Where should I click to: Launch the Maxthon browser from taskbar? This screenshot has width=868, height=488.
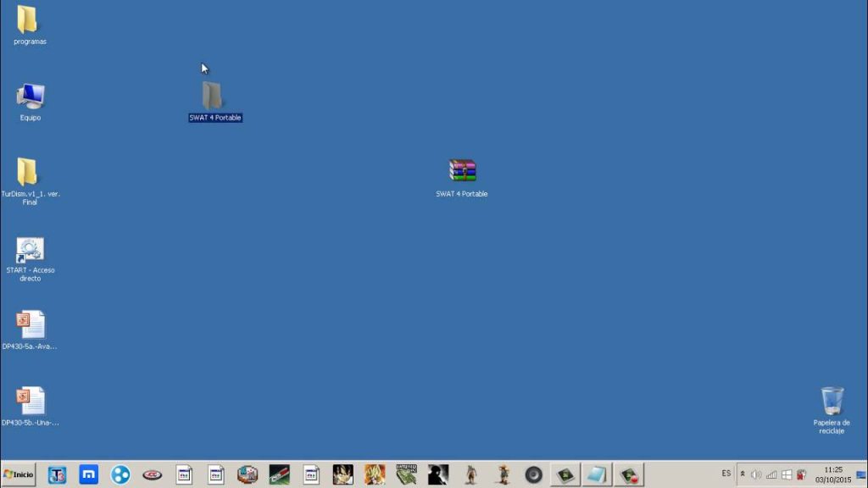[x=89, y=474]
